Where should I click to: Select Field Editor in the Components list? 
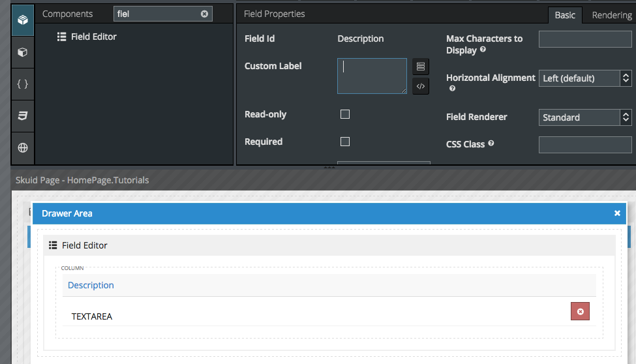pyautogui.click(x=93, y=37)
